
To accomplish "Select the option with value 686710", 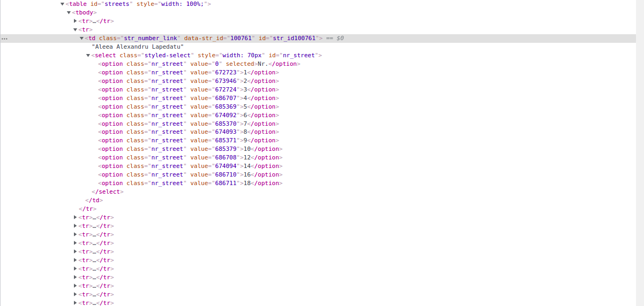I will coord(190,174).
